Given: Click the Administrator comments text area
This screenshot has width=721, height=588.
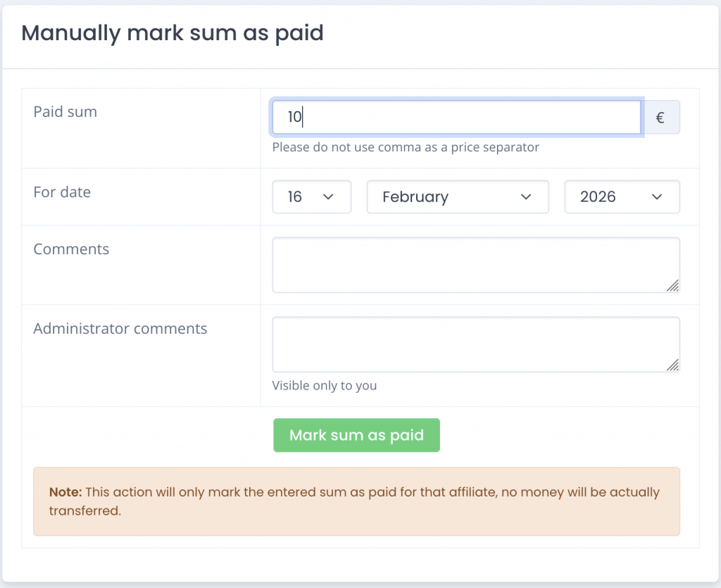Looking at the screenshot, I should pyautogui.click(x=476, y=344).
